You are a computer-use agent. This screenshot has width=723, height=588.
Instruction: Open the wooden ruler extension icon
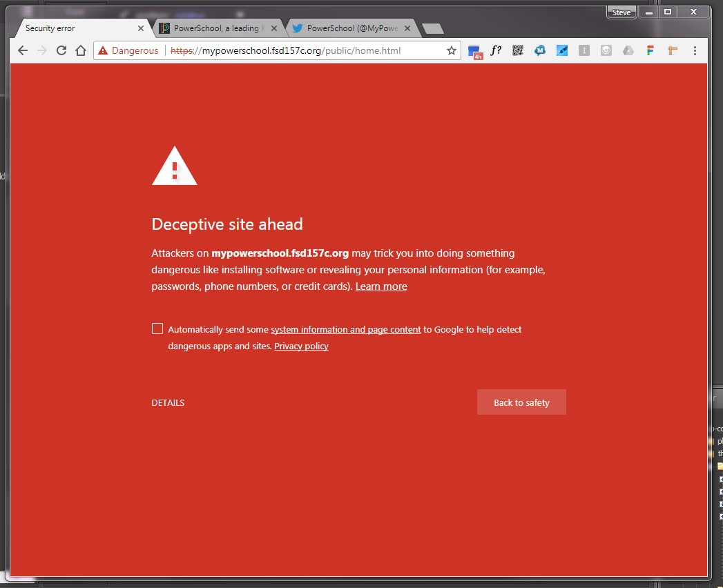pos(673,50)
